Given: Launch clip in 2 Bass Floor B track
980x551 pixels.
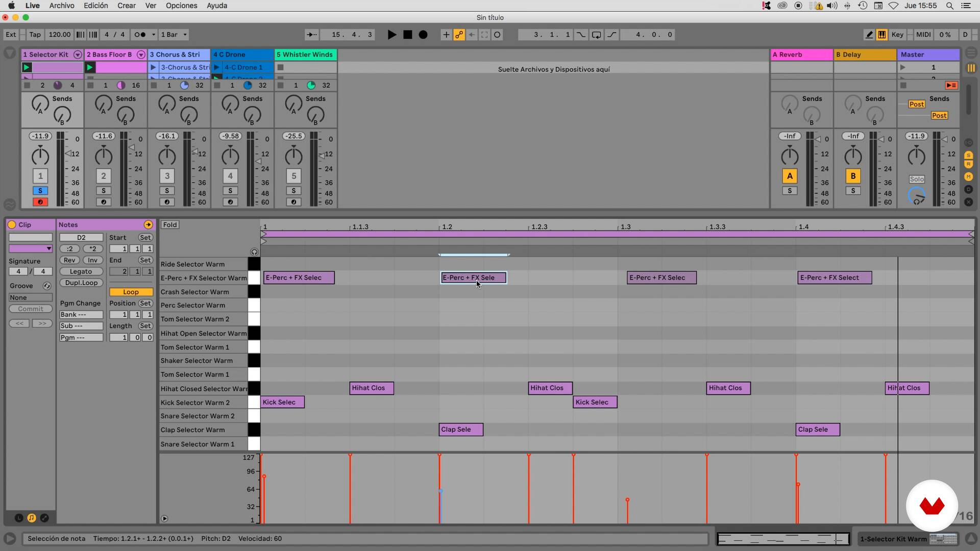Looking at the screenshot, I should coord(90,67).
